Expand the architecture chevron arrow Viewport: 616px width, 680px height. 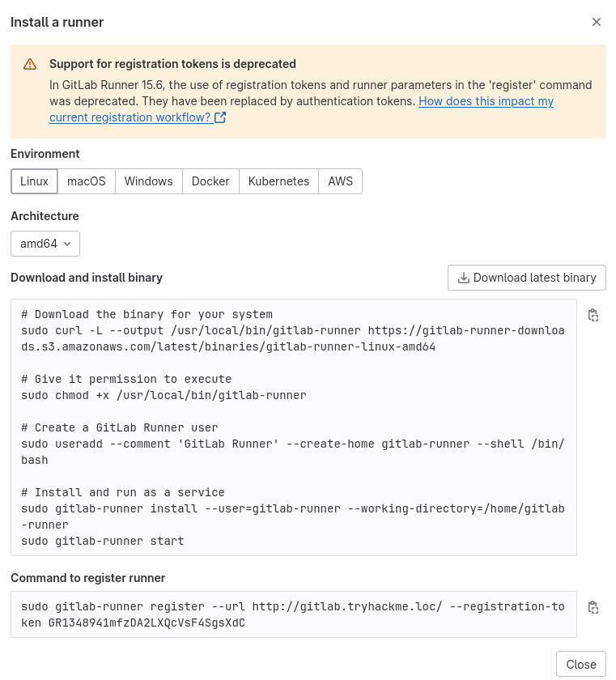tap(67, 244)
